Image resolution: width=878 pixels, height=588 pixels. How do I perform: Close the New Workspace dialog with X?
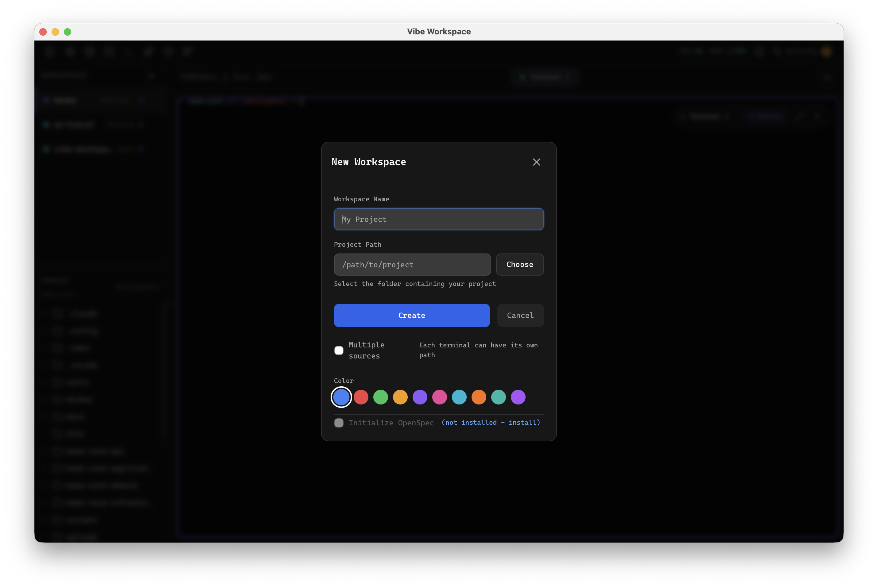[x=536, y=162]
